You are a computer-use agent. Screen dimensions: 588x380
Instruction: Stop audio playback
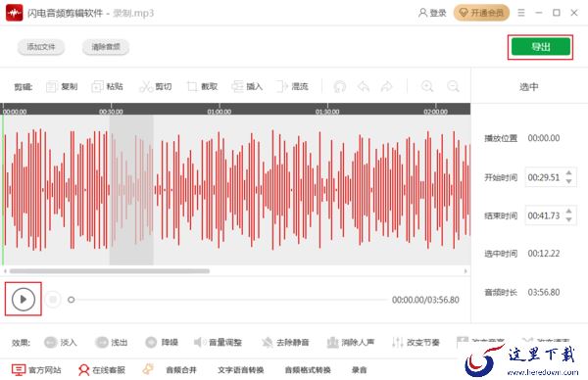(53, 299)
